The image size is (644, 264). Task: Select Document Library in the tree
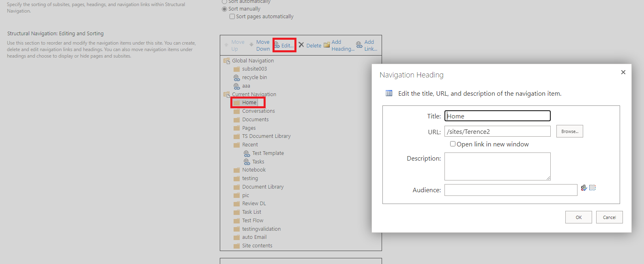(263, 187)
